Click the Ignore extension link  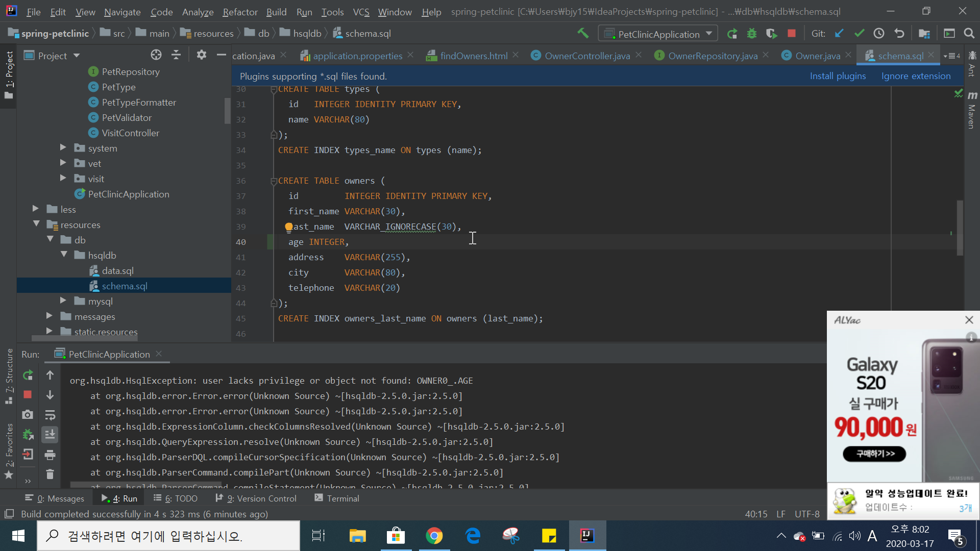tap(916, 76)
